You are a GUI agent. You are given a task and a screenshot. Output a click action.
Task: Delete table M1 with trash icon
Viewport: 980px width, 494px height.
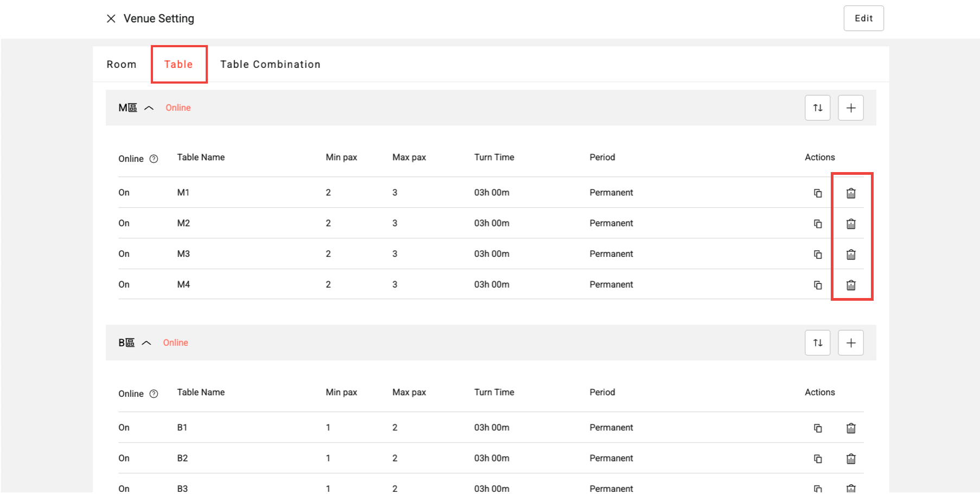tap(850, 193)
